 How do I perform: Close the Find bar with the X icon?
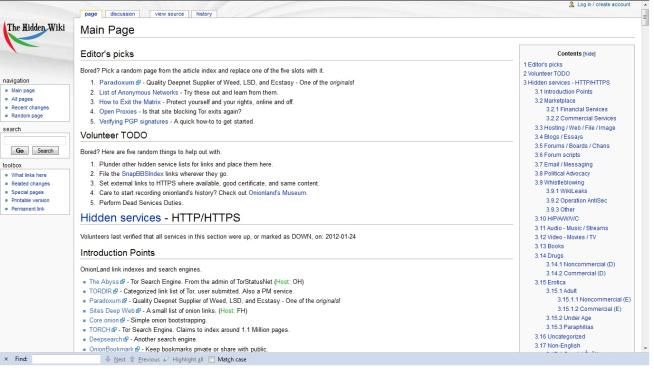(6, 359)
